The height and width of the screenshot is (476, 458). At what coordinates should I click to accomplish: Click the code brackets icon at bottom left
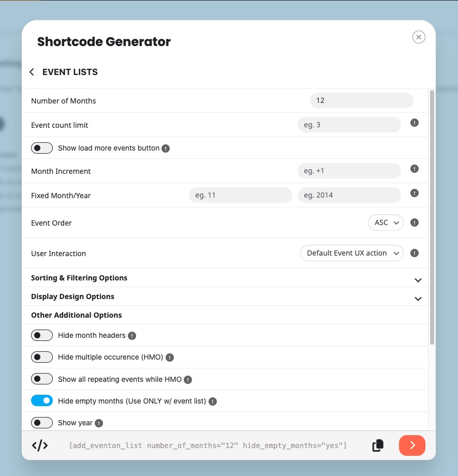coord(40,445)
